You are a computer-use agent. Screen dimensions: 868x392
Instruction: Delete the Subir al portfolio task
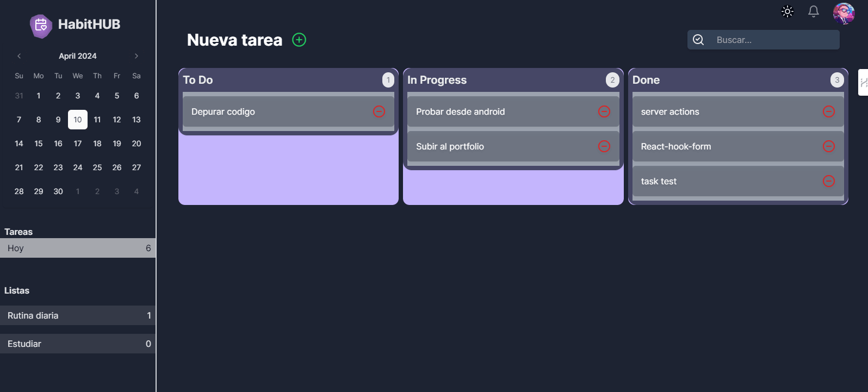tap(604, 146)
